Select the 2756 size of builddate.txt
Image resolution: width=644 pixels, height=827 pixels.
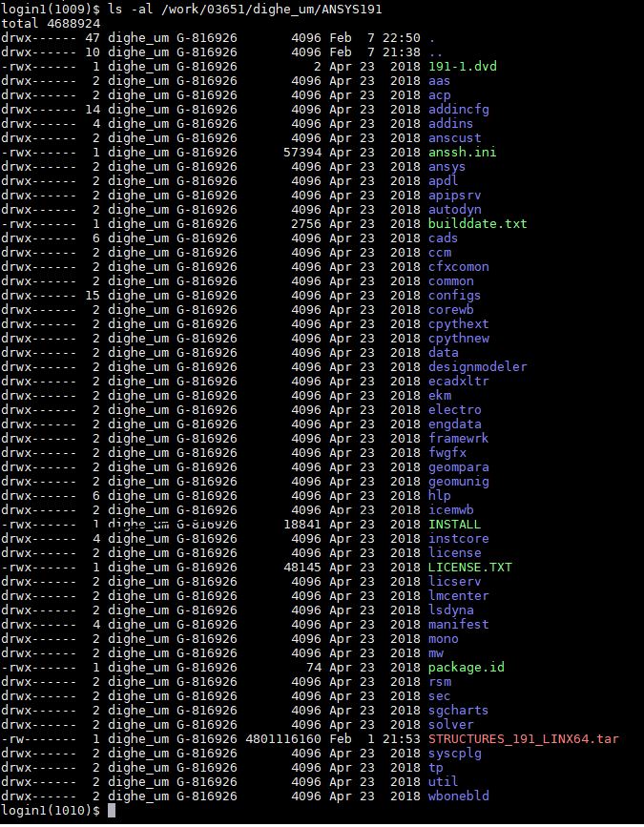(306, 223)
